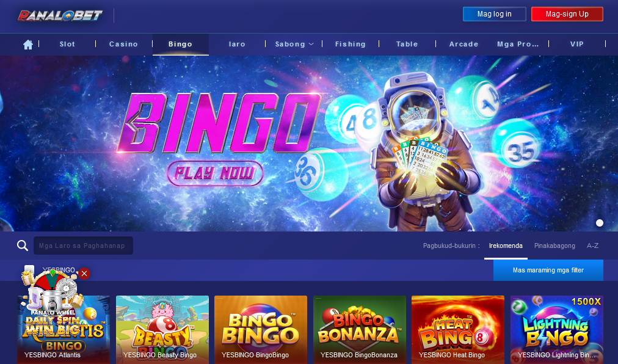Open the Panalo Wheel daily spin icon

pos(53,290)
